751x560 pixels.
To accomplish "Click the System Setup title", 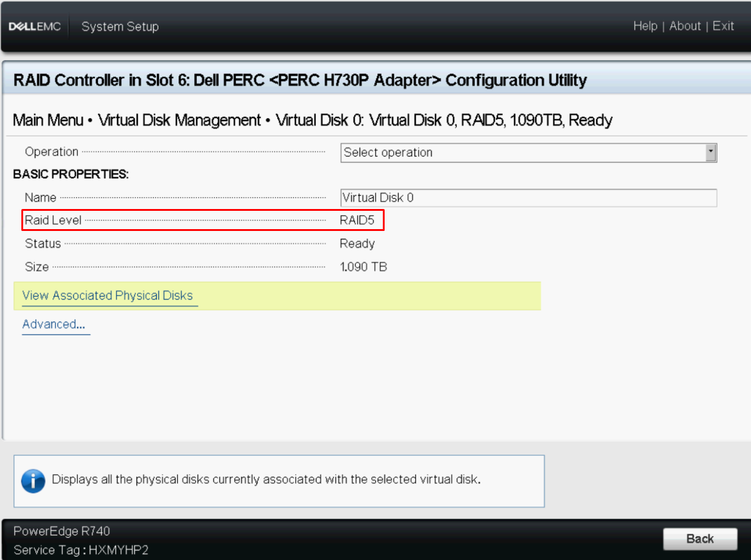I will tap(120, 27).
